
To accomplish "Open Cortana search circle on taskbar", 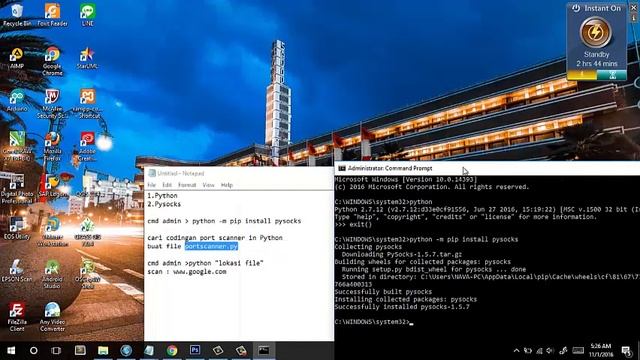I will (33, 351).
